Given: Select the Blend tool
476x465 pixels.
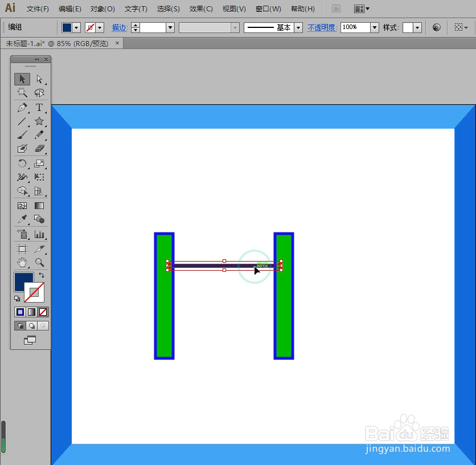Looking at the screenshot, I should (x=39, y=219).
